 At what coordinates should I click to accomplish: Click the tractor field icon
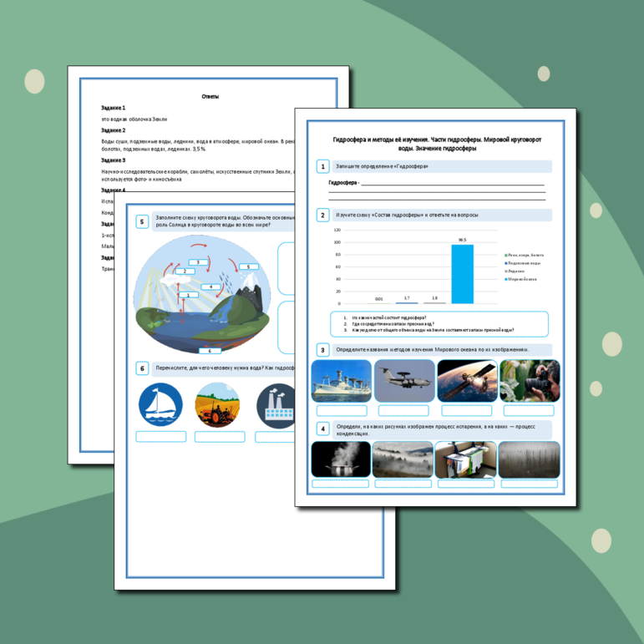[219, 405]
